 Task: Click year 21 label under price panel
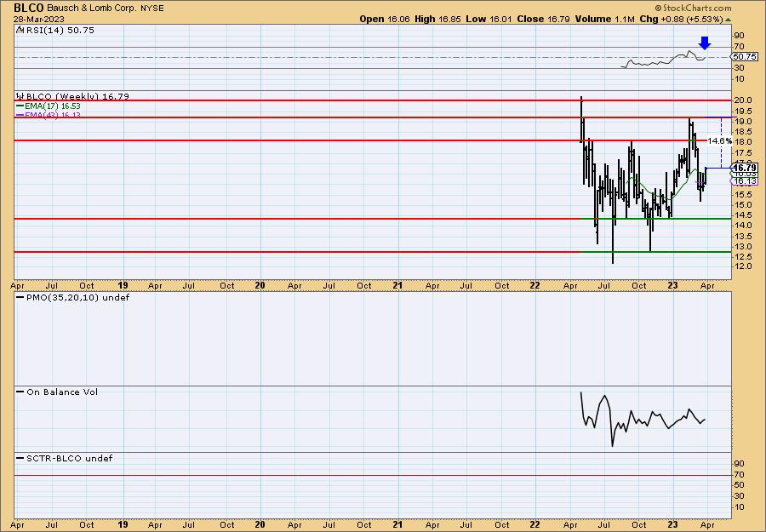(x=397, y=285)
